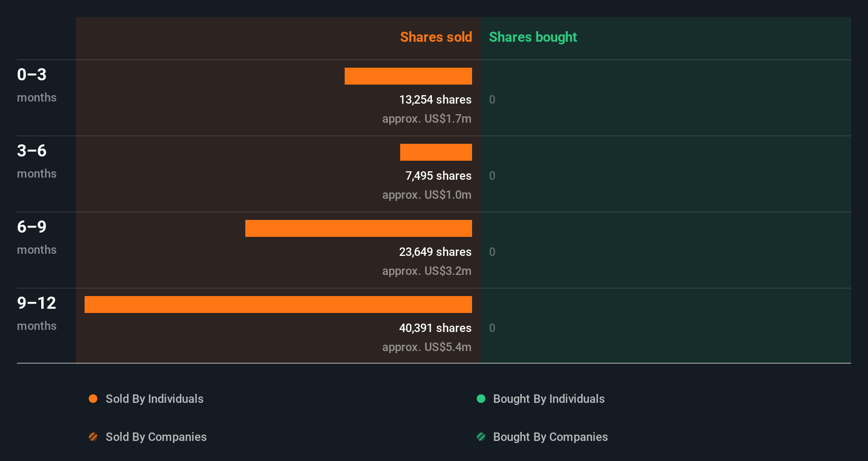Click the 'Sold By Individuals' legend label
The image size is (868, 461).
click(x=154, y=399)
